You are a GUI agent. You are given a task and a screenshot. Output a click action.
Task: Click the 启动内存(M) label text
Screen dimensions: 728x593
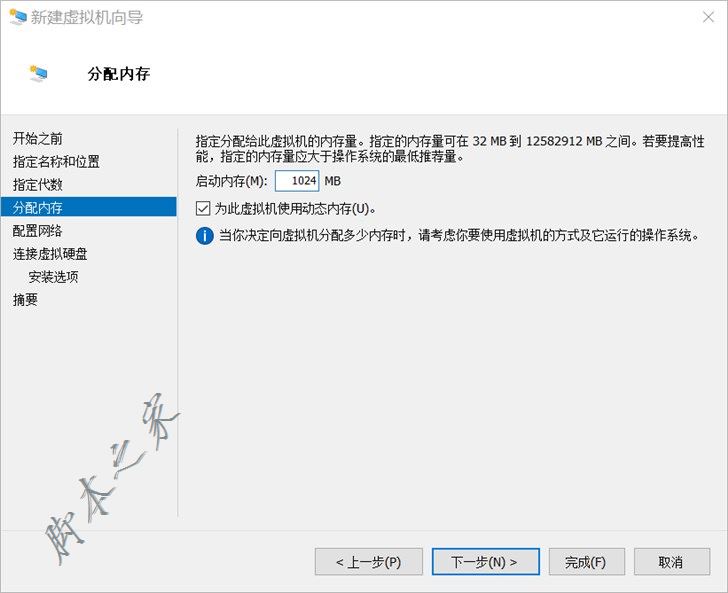click(231, 181)
